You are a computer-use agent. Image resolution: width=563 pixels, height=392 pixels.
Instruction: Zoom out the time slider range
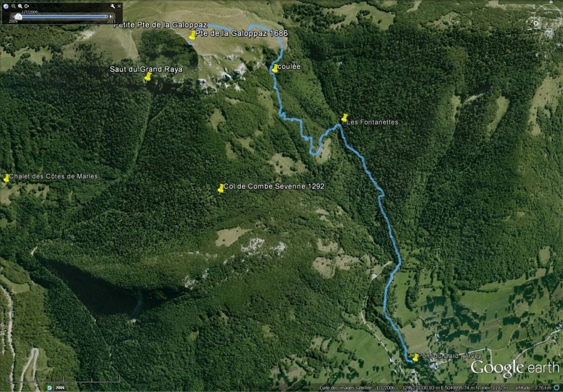(14, 6)
